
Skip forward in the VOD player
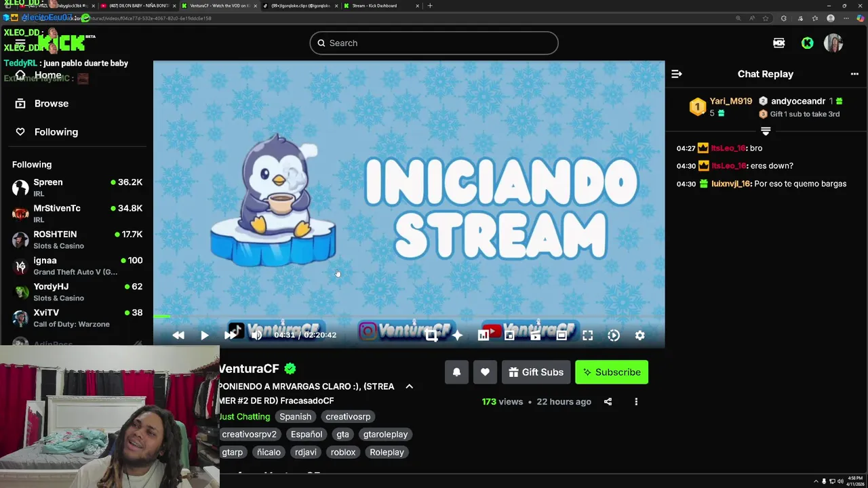tap(230, 335)
